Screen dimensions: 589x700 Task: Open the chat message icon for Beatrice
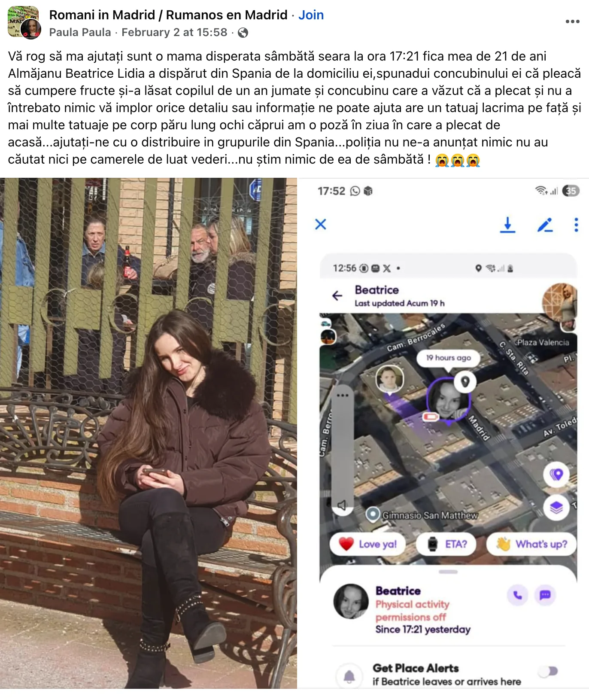pos(545,595)
